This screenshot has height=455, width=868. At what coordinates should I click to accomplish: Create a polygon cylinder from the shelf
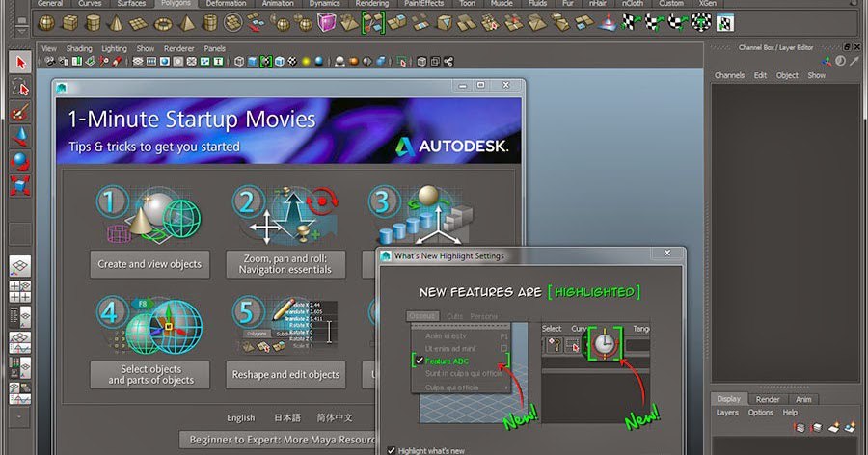pyautogui.click(x=93, y=23)
